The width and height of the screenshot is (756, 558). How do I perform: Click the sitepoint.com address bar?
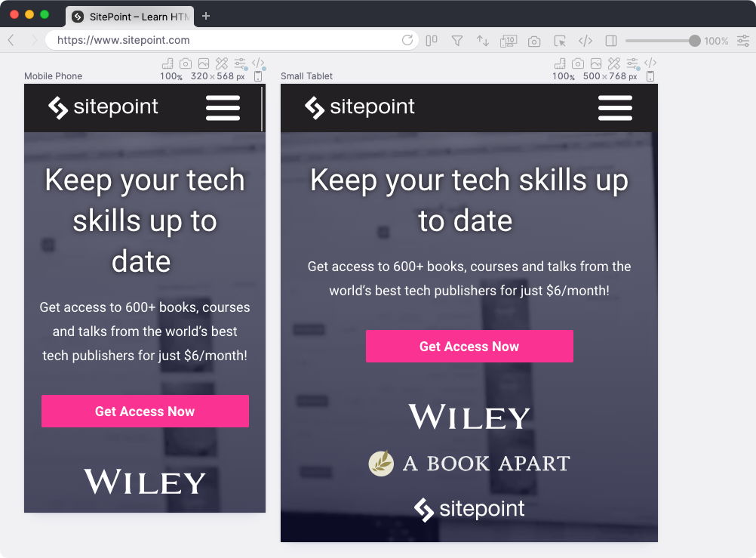coord(226,40)
